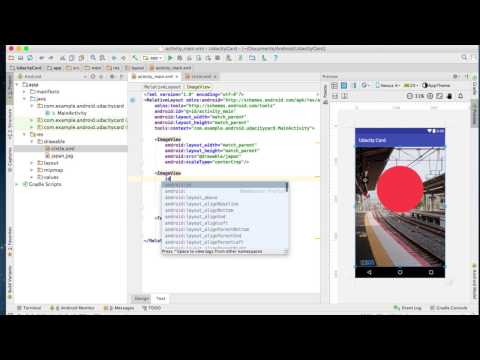Collapse the drawable folder in project tree

click(x=32, y=142)
